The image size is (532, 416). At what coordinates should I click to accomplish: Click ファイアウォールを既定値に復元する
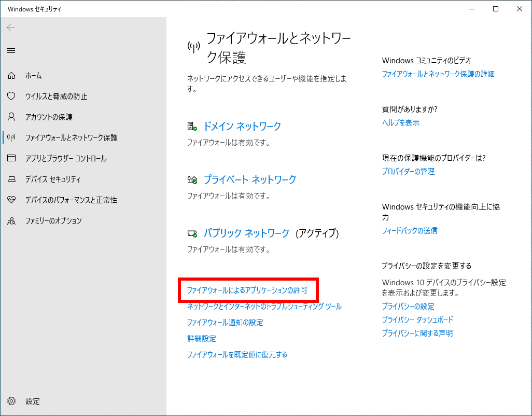coord(237,355)
